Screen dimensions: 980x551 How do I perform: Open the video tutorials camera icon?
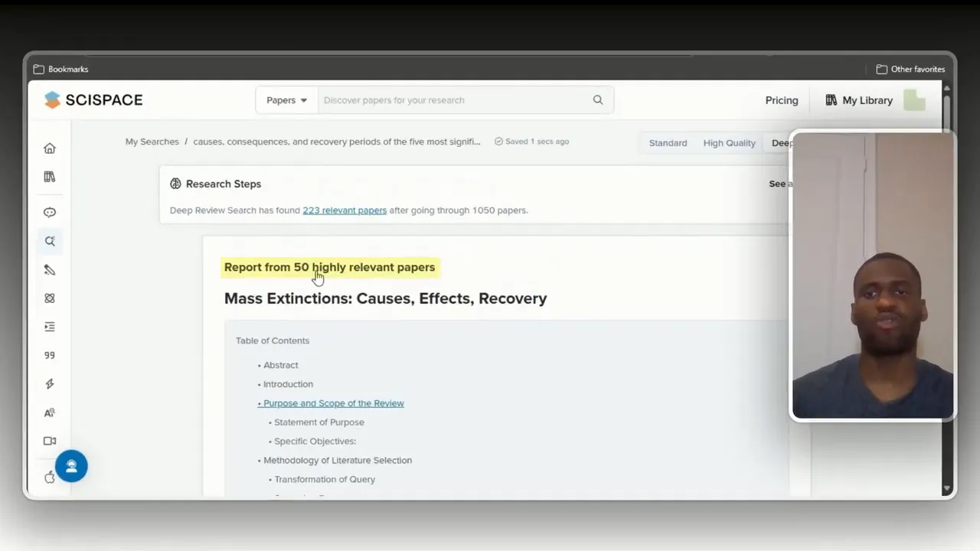(49, 441)
